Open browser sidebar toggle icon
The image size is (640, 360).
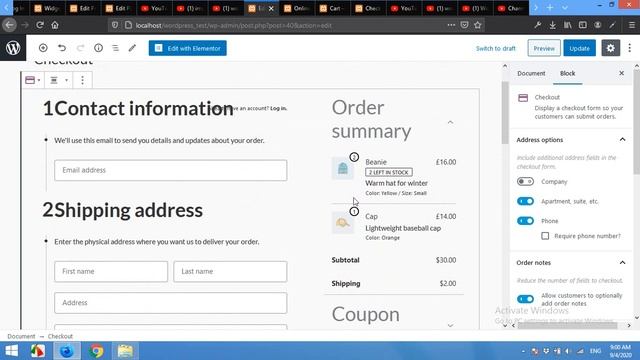582,25
